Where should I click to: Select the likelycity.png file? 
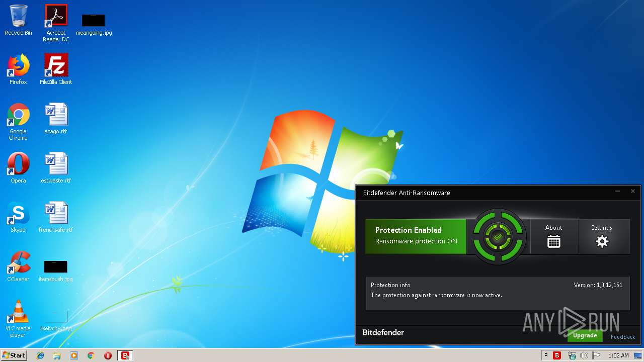tap(56, 320)
